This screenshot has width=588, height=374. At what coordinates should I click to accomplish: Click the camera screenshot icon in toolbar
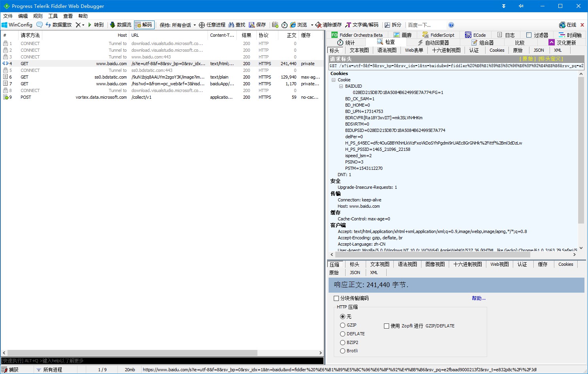pyautogui.click(x=275, y=25)
